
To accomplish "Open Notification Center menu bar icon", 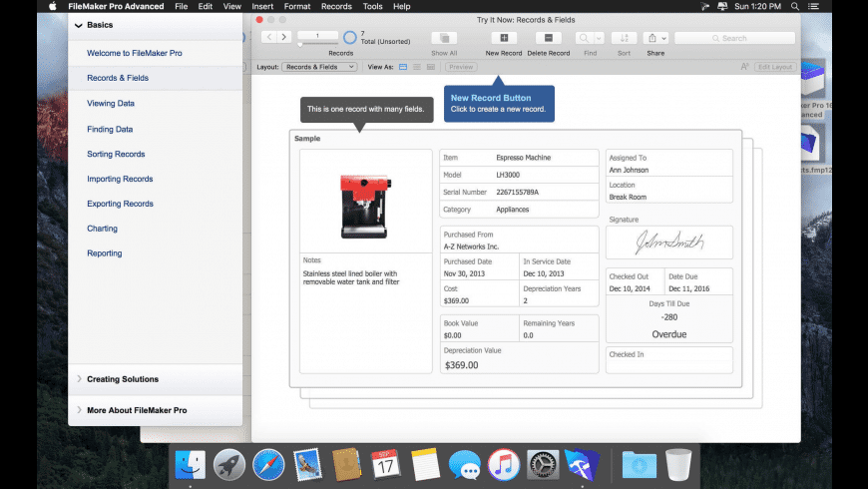I will tap(813, 7).
